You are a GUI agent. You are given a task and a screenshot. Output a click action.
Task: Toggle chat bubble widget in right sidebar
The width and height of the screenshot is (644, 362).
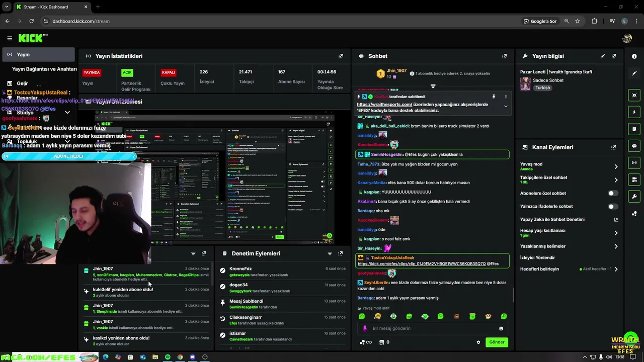point(634,146)
